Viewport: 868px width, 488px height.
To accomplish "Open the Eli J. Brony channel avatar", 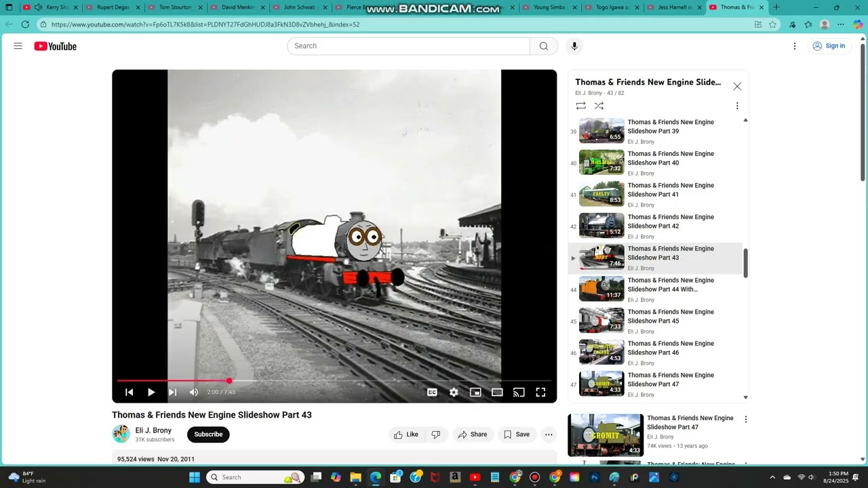I will coord(121,434).
